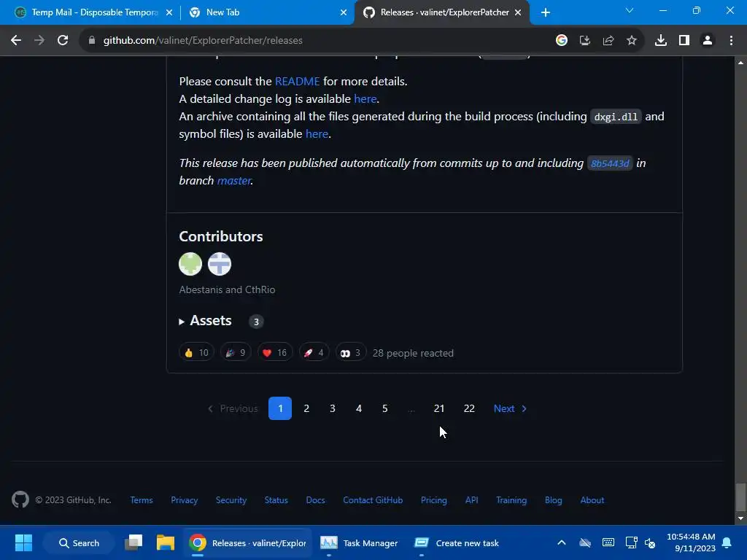Open the change log 'here' link

point(365,99)
